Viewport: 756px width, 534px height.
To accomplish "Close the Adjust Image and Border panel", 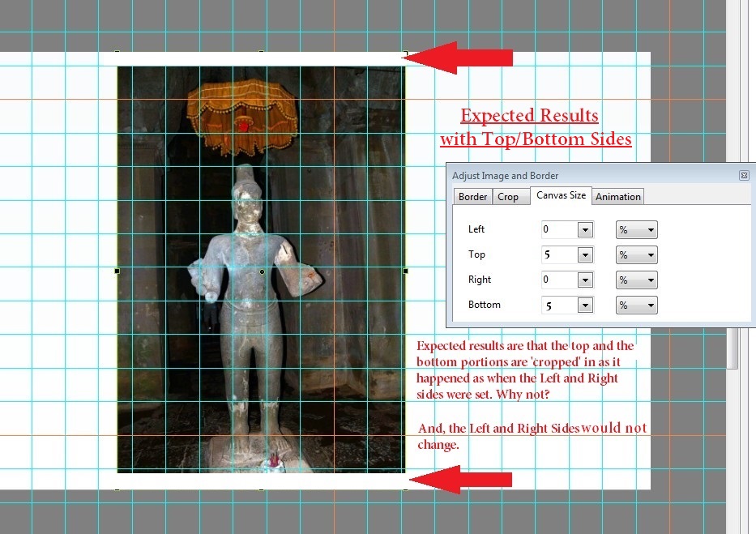I will pyautogui.click(x=744, y=175).
